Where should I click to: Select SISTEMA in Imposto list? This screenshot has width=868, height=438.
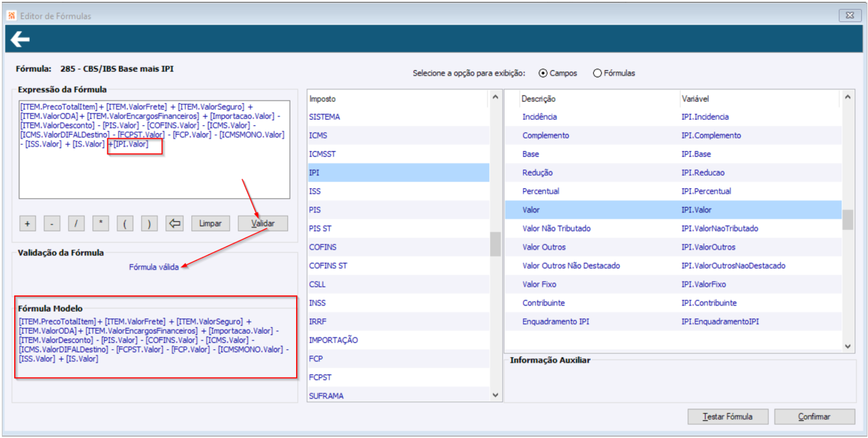pos(399,117)
